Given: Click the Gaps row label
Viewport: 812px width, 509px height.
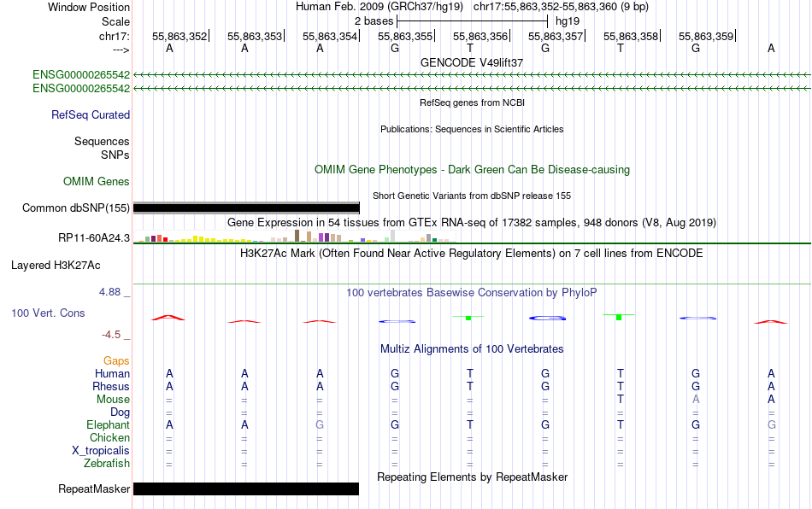Looking at the screenshot, I should [x=116, y=361].
